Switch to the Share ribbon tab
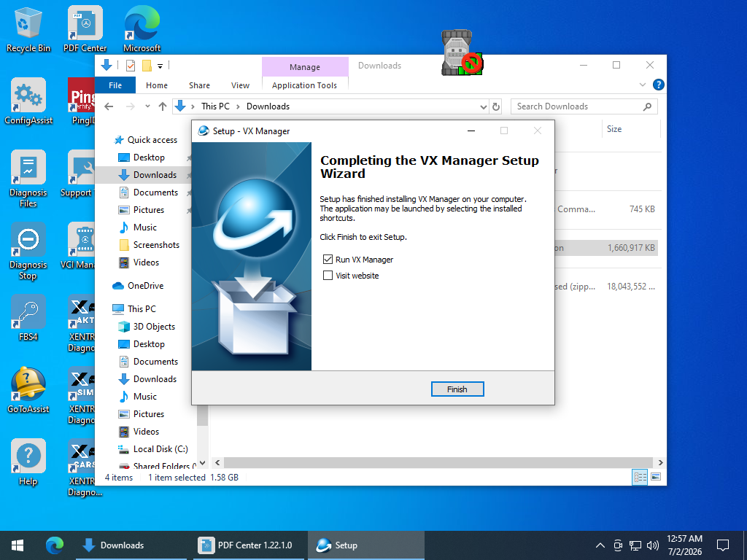Screen dimensions: 747x560 pyautogui.click(x=199, y=85)
